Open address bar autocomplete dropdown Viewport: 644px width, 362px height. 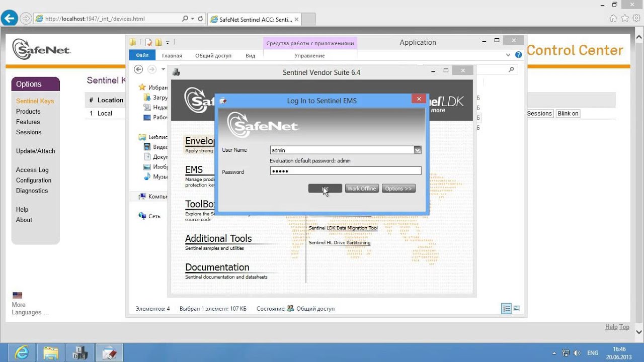[x=193, y=19]
